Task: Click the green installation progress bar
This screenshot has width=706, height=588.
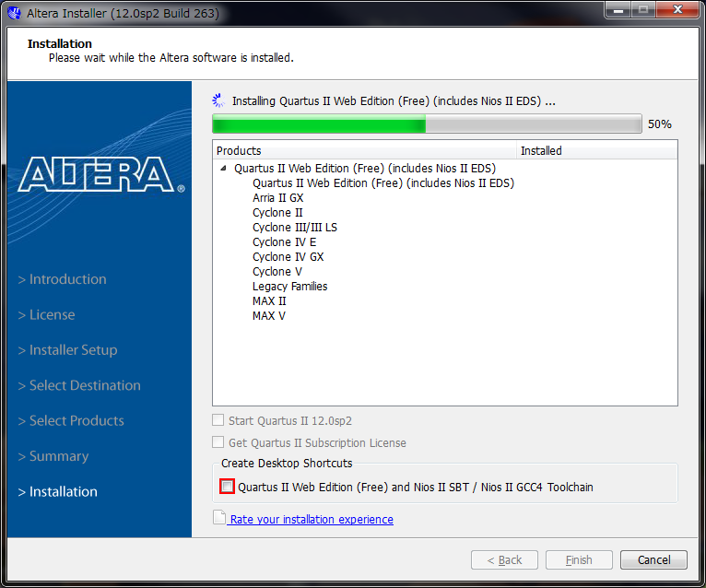Action: tap(427, 123)
